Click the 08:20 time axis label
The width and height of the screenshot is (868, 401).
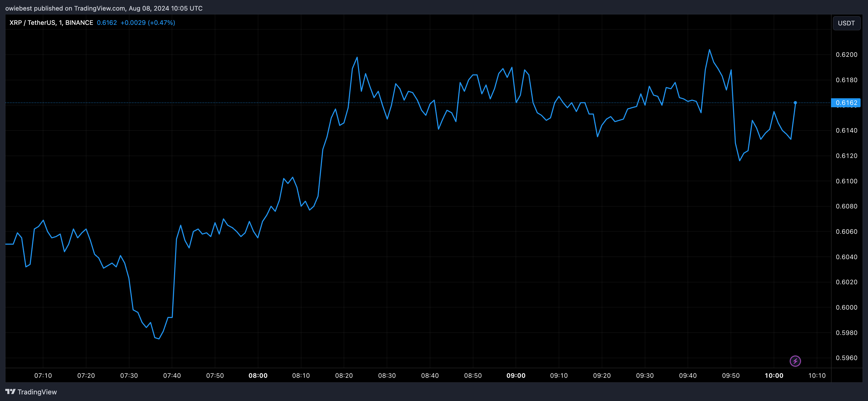tap(344, 375)
